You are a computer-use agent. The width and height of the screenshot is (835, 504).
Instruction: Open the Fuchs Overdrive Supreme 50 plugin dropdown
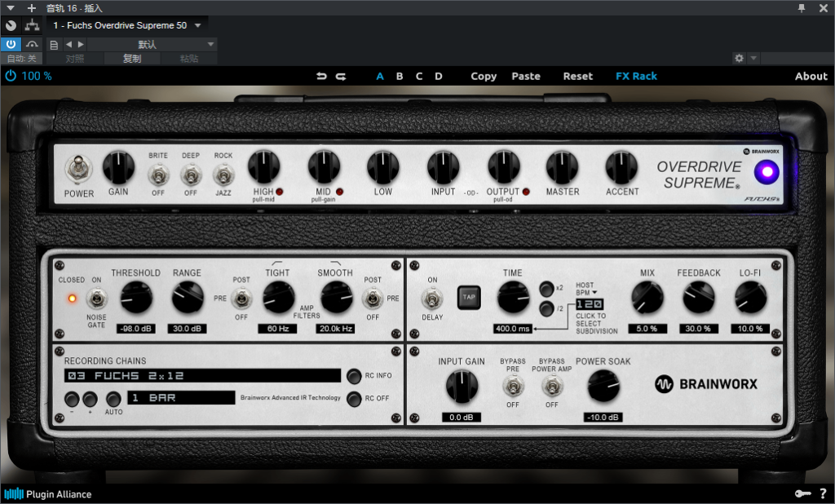point(126,25)
